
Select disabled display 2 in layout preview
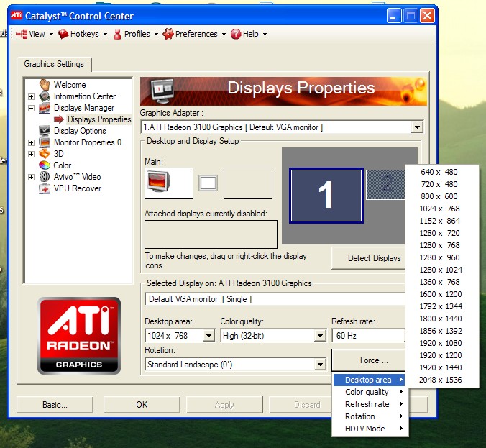pos(385,185)
